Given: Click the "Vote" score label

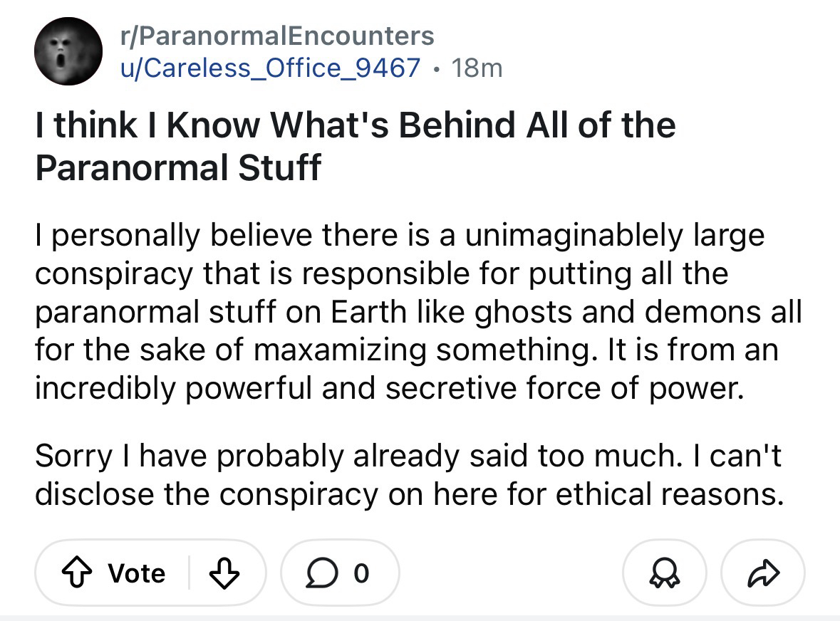Looking at the screenshot, I should coord(137,573).
